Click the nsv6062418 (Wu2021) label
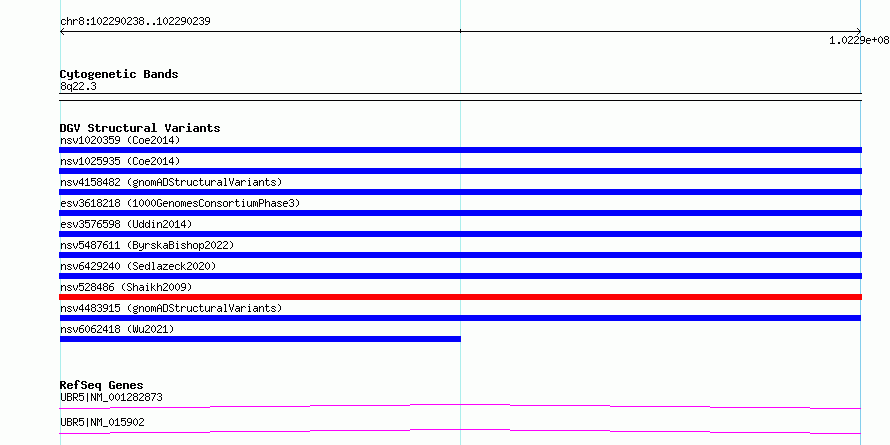Image resolution: width=890 pixels, height=445 pixels. 117,329
